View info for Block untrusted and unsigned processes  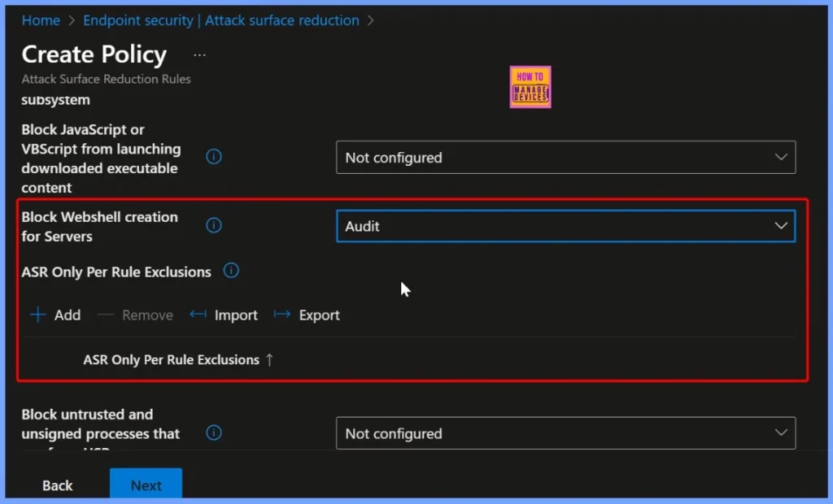click(214, 432)
